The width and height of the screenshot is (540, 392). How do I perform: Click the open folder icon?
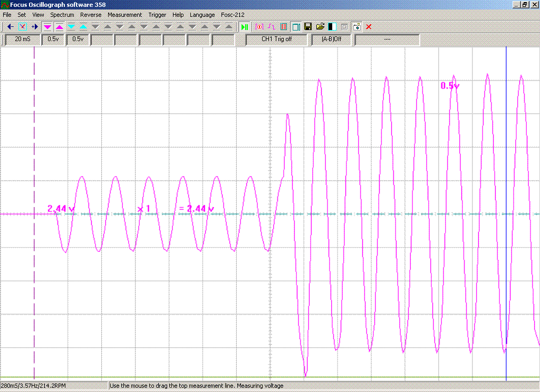point(320,26)
